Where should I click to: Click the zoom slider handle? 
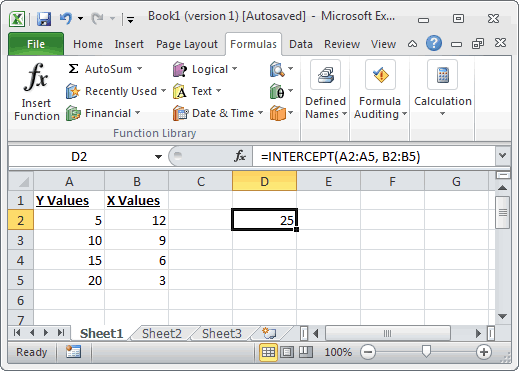tap(426, 351)
